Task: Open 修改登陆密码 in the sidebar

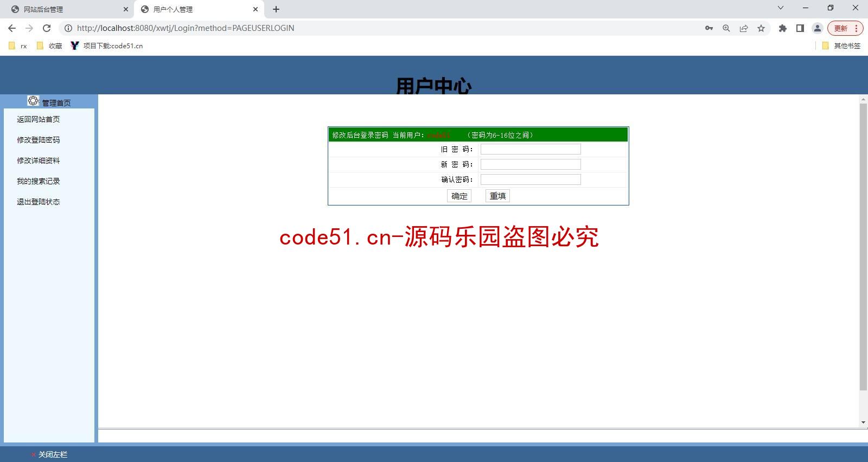Action: tap(39, 140)
